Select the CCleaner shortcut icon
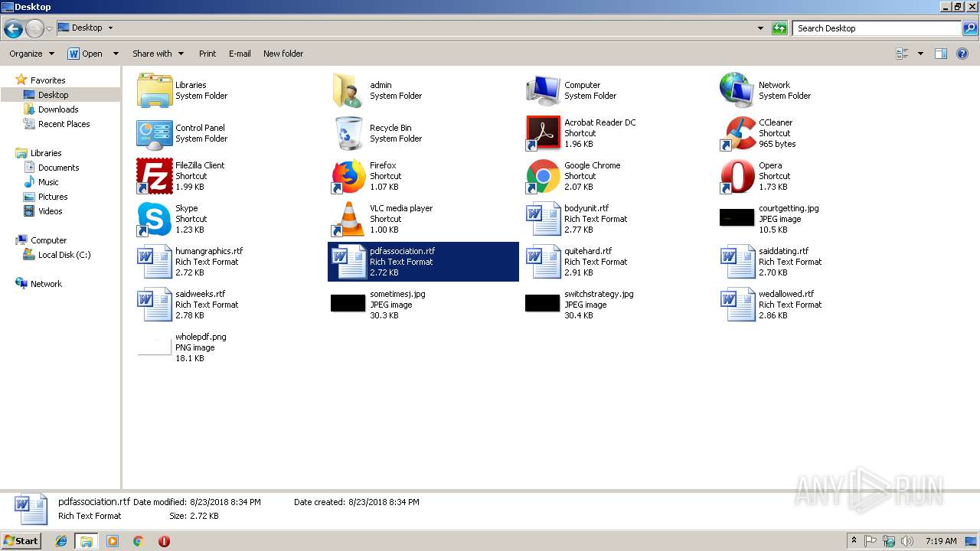This screenshot has height=551, width=980. (737, 133)
